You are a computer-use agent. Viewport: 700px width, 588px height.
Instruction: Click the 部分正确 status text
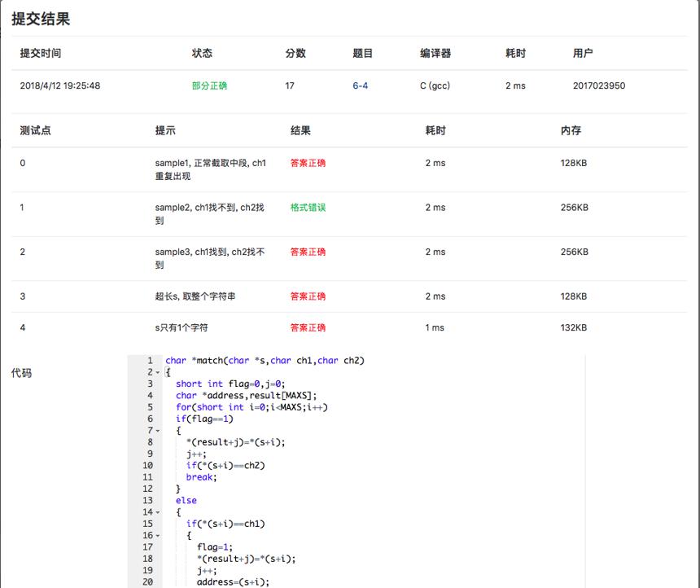pos(209,86)
